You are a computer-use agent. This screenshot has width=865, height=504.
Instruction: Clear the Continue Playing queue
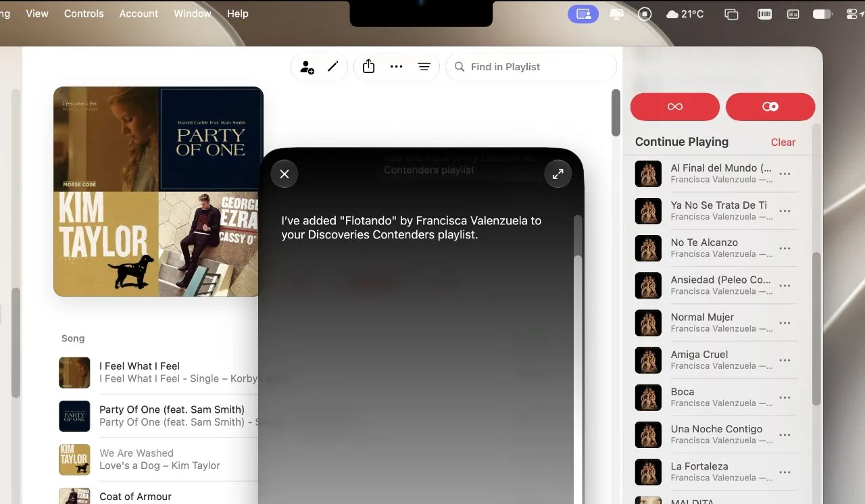783,142
